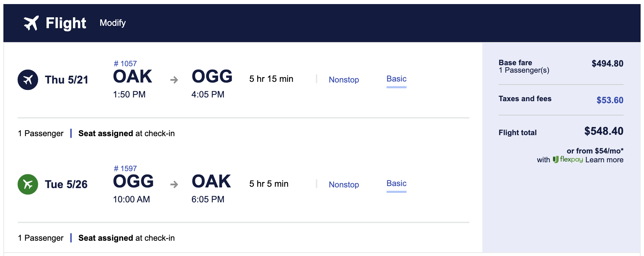Click the Tue 5/26 return date

click(x=66, y=184)
